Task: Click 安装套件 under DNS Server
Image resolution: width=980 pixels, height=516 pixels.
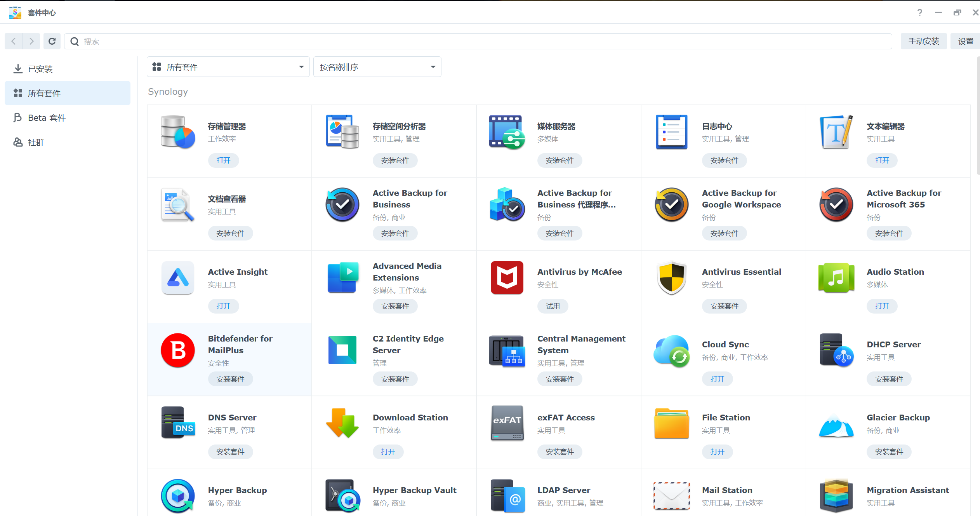Action: [x=230, y=451]
